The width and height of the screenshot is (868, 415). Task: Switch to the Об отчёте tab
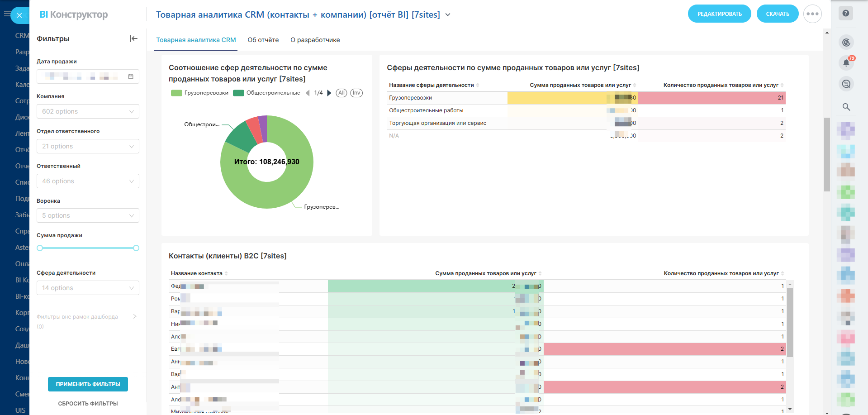coord(263,40)
